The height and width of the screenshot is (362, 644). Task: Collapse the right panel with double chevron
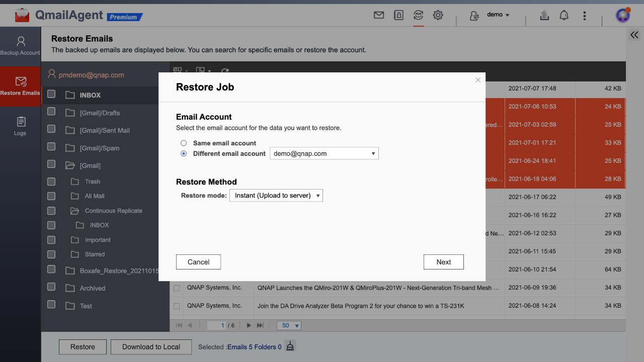point(634,35)
